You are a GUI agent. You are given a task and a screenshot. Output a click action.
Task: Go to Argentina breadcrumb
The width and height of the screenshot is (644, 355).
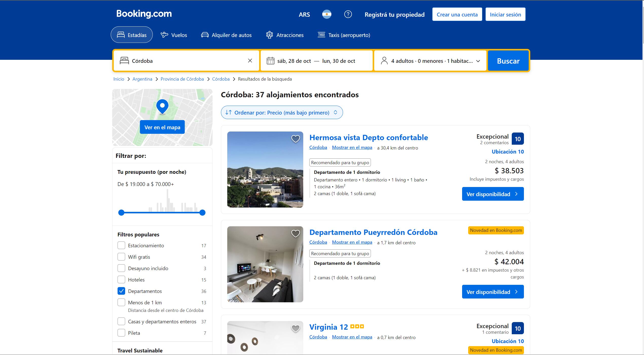tap(142, 79)
